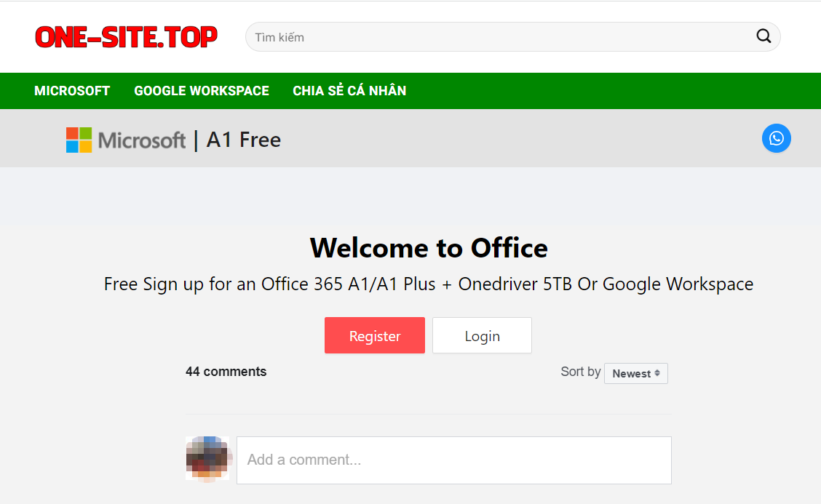Image resolution: width=821 pixels, height=504 pixels.
Task: Open the MICROSOFT menu item
Action: click(x=72, y=90)
